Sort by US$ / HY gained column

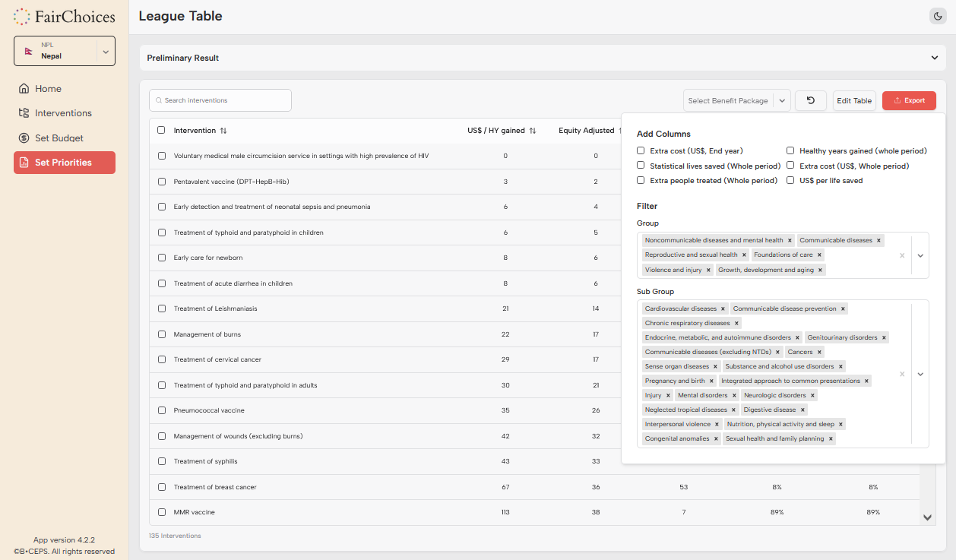point(533,131)
